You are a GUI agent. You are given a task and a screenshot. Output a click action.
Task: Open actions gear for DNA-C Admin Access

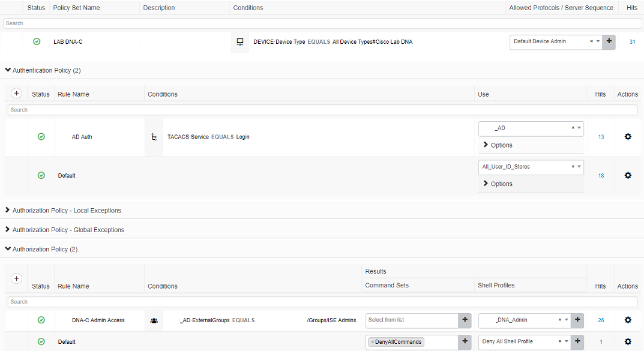point(628,320)
